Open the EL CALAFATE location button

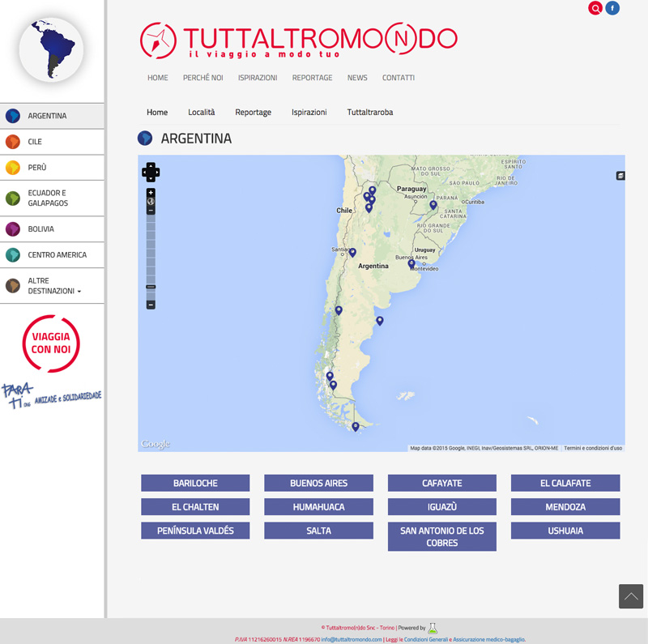point(565,483)
